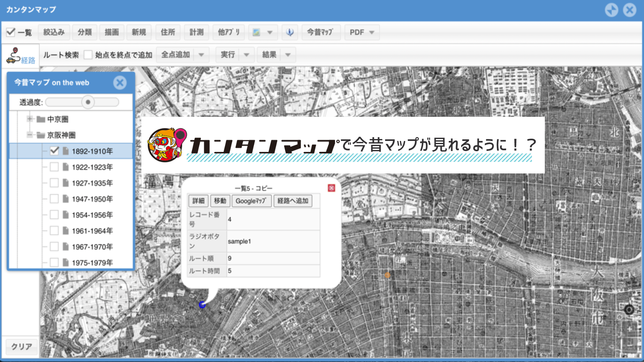Screen dimensions: 644x362
Task: Click the 全点追加 button
Action: (175, 55)
